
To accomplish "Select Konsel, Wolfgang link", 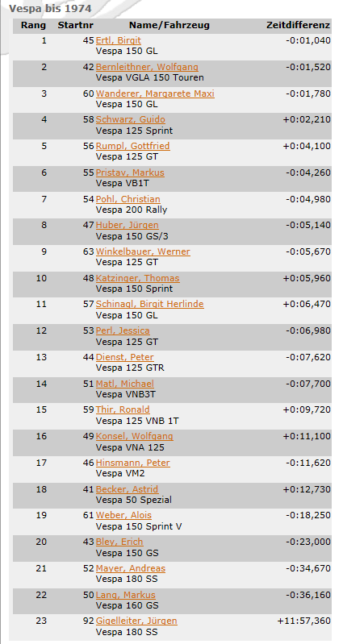I will pyautogui.click(x=135, y=436).
